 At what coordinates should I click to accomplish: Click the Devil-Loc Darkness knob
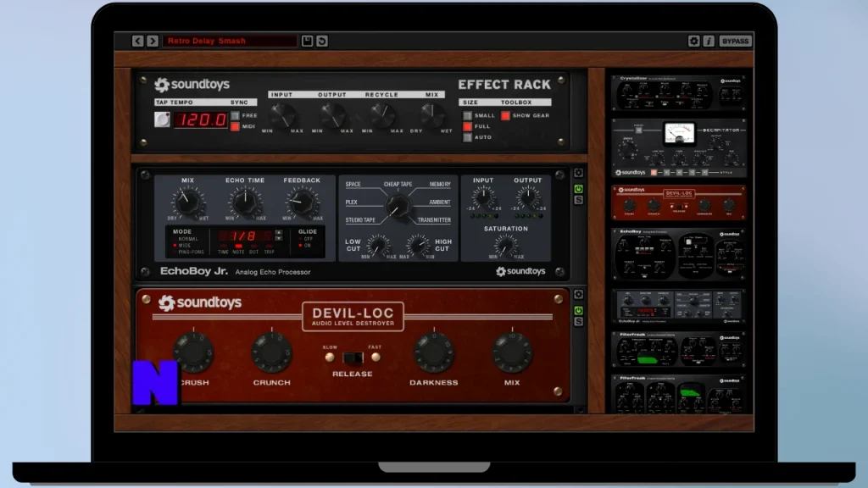(x=434, y=352)
